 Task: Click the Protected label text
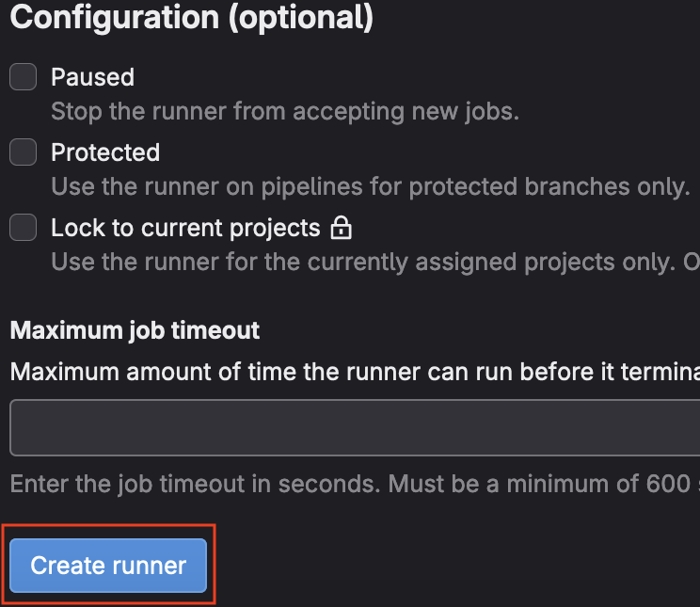click(x=105, y=152)
